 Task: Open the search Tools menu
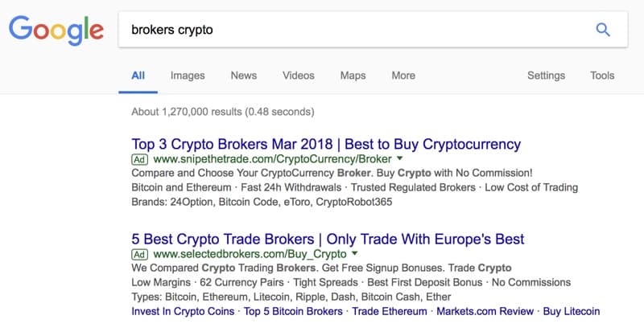click(602, 76)
